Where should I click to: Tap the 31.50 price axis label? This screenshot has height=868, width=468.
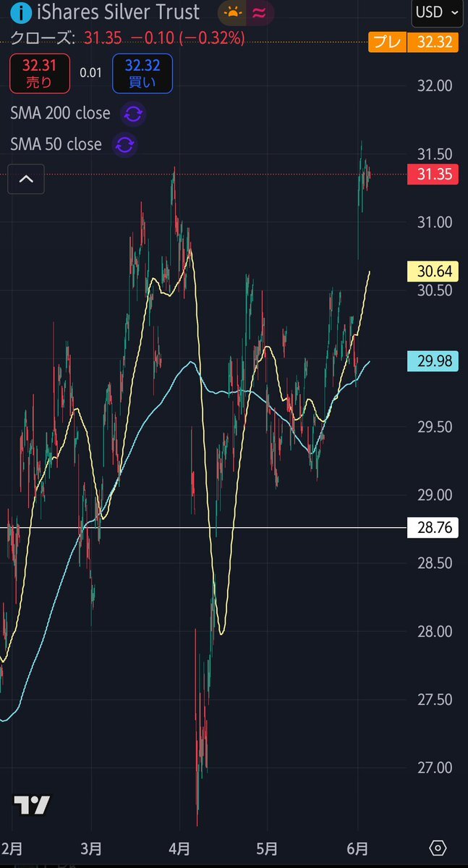pyautogui.click(x=434, y=154)
